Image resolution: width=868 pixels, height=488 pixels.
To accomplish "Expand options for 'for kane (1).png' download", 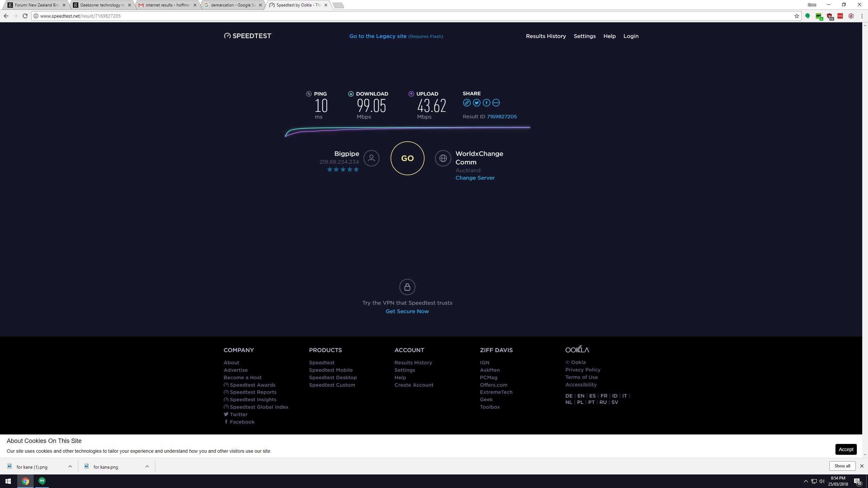I will tap(70, 466).
